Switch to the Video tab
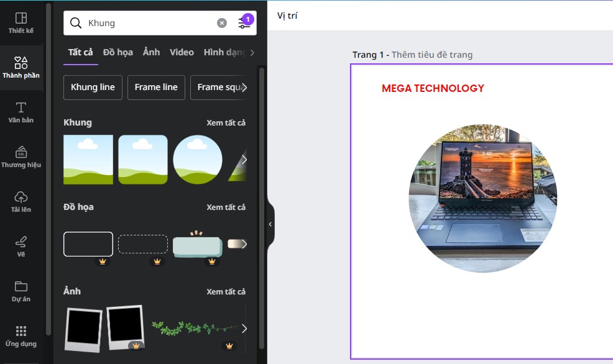The height and width of the screenshot is (364, 613). pyautogui.click(x=182, y=52)
